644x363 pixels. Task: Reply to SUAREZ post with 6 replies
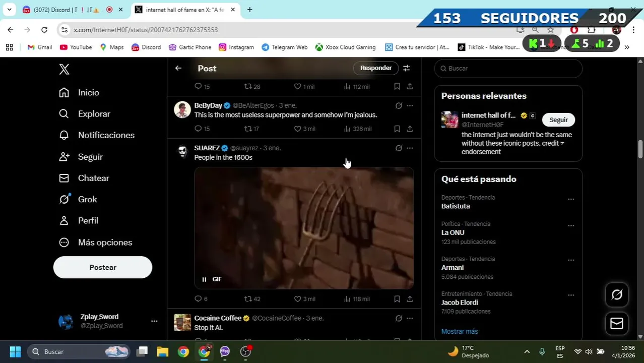click(x=201, y=299)
